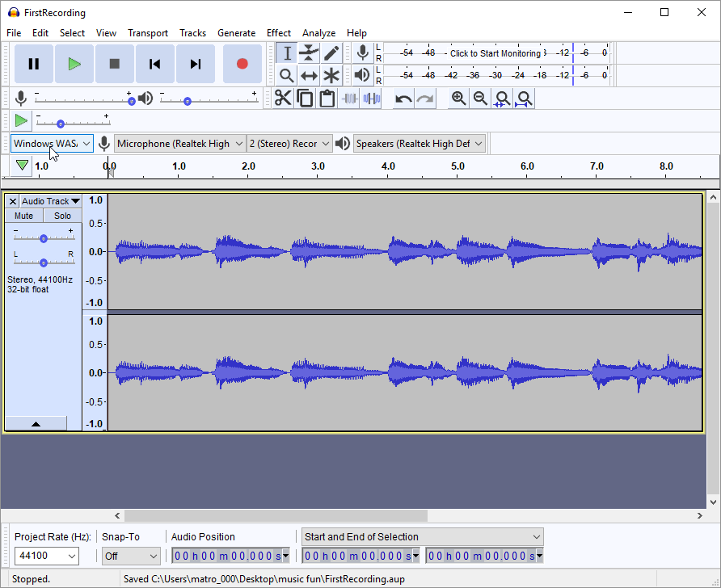Click the red Record button
Screen dimensions: 721x588
[242, 64]
